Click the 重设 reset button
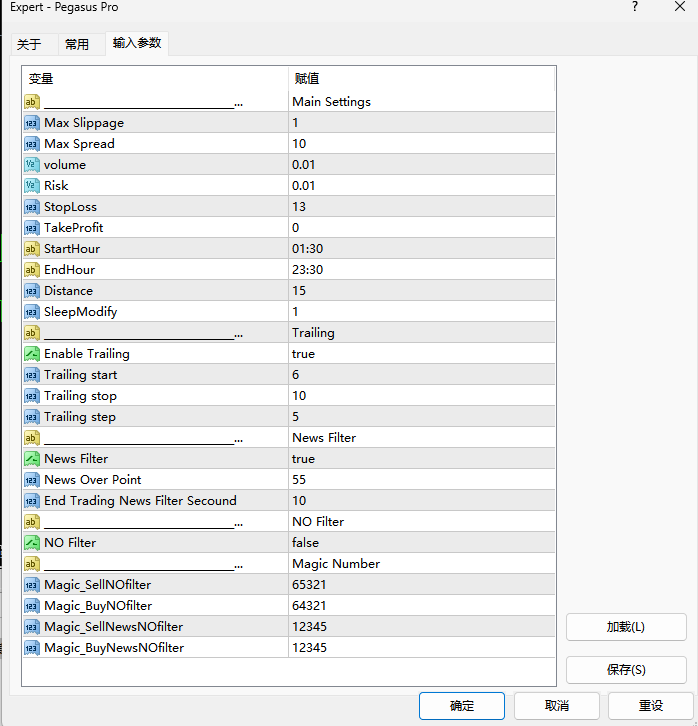The height and width of the screenshot is (726, 698). click(650, 706)
